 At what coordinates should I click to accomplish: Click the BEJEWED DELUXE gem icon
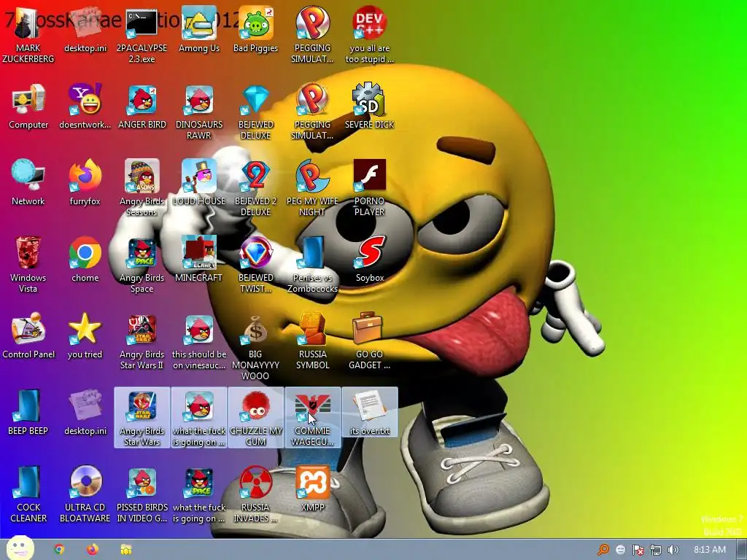[x=255, y=112]
